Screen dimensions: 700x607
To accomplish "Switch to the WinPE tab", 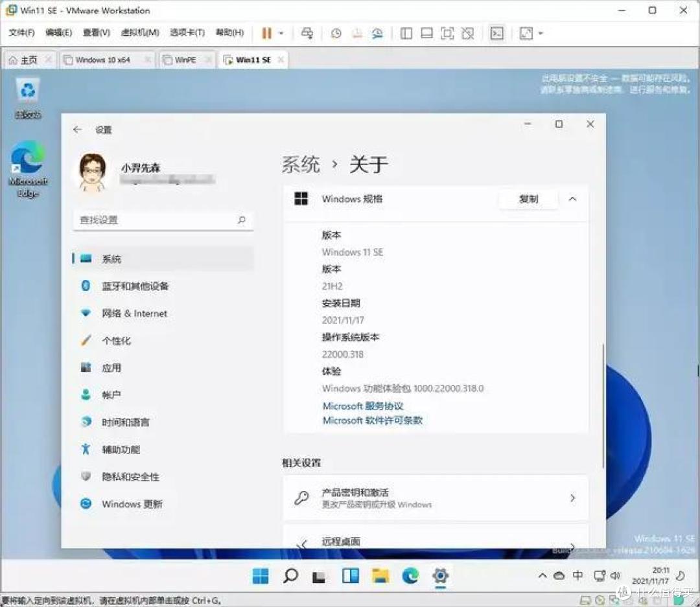I will [x=185, y=60].
